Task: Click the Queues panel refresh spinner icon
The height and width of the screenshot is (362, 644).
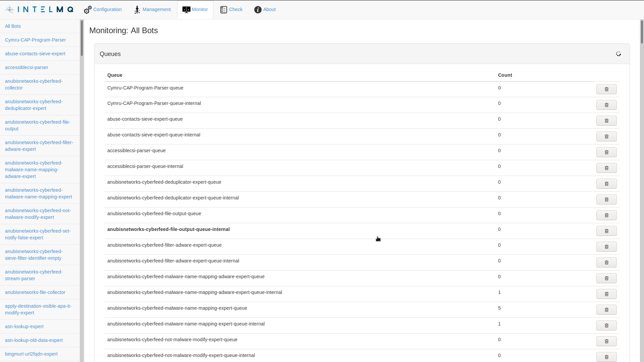Action: point(619,54)
